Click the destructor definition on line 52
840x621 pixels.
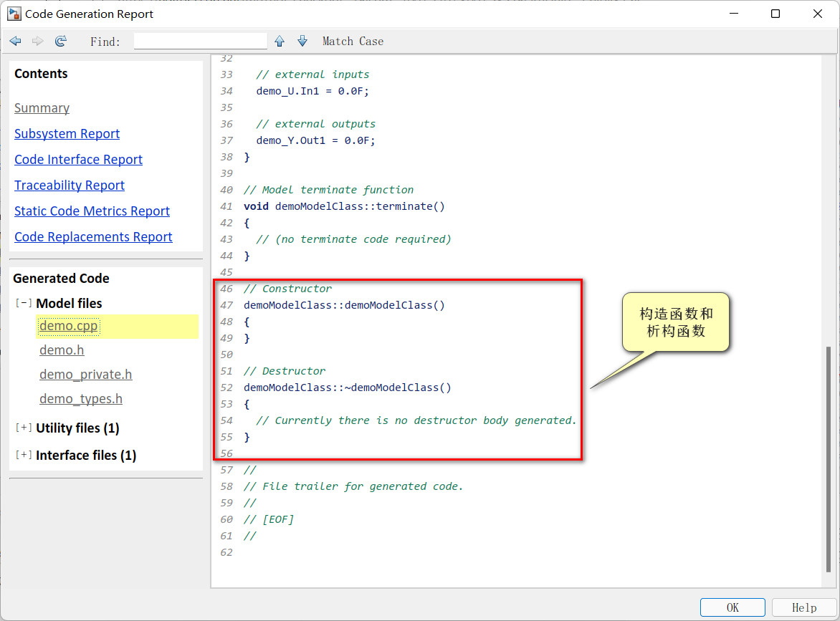coord(347,387)
